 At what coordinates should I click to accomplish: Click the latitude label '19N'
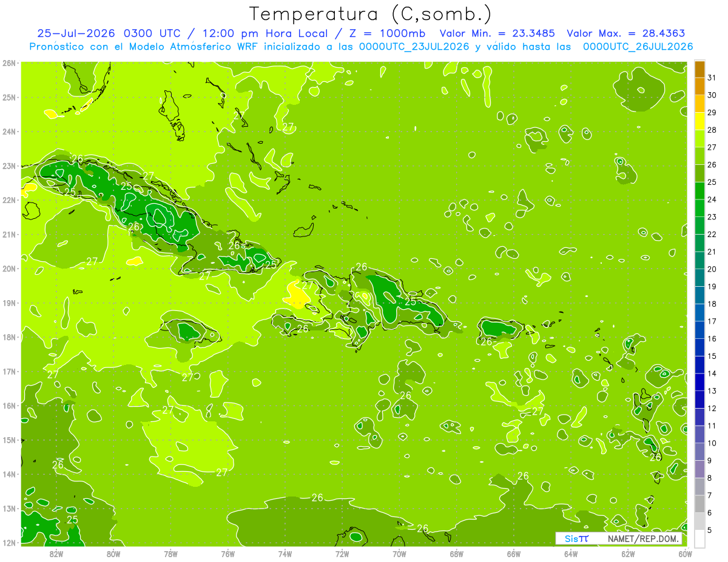tap(9, 303)
